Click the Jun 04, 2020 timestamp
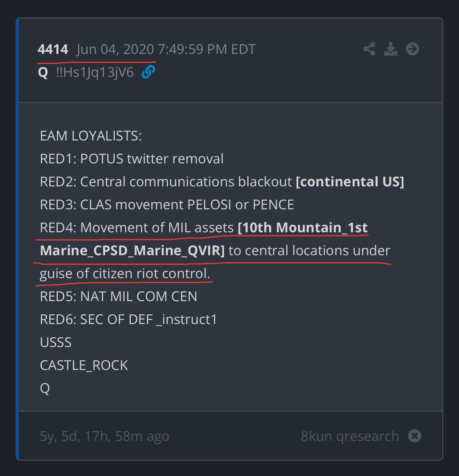Image resolution: width=459 pixels, height=476 pixels. 166,49
